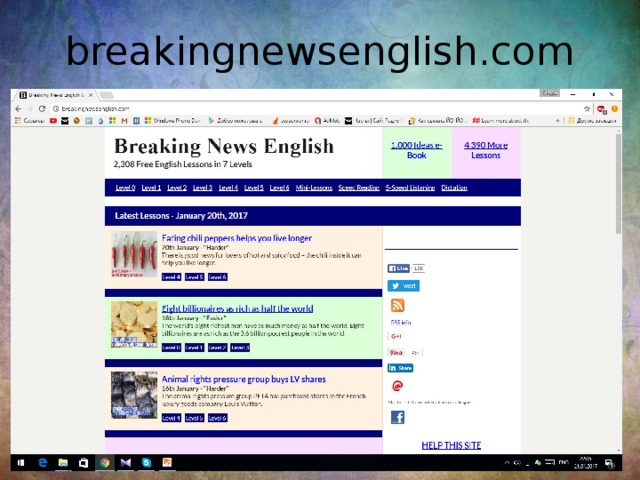Select Level 2 under billionaires lesson
This screenshot has width=640, height=480.
tap(217, 348)
